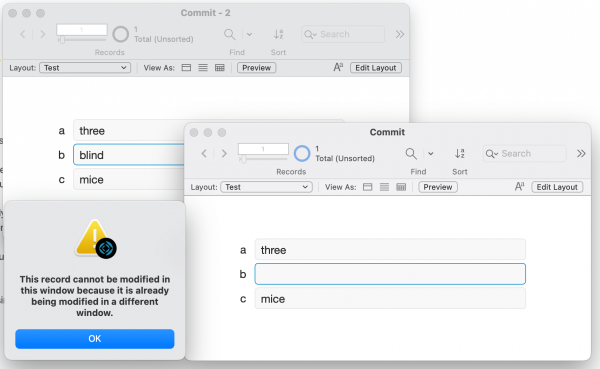The width and height of the screenshot is (600, 369).
Task: Open Find options arrow in Commit window
Action: click(x=430, y=154)
